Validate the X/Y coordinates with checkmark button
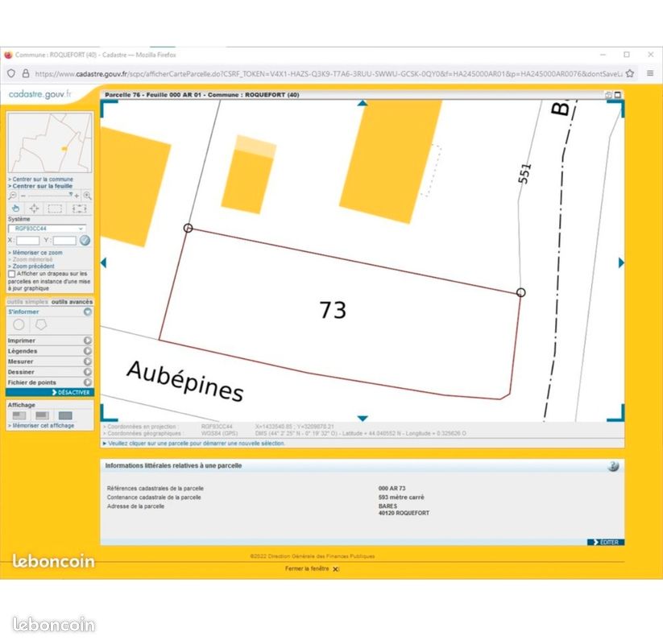 coord(85,241)
